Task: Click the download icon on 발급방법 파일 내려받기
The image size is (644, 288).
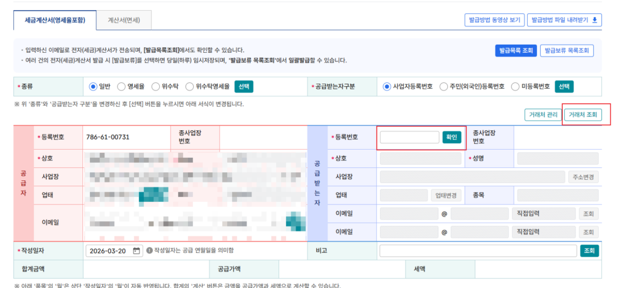Action: (595, 19)
